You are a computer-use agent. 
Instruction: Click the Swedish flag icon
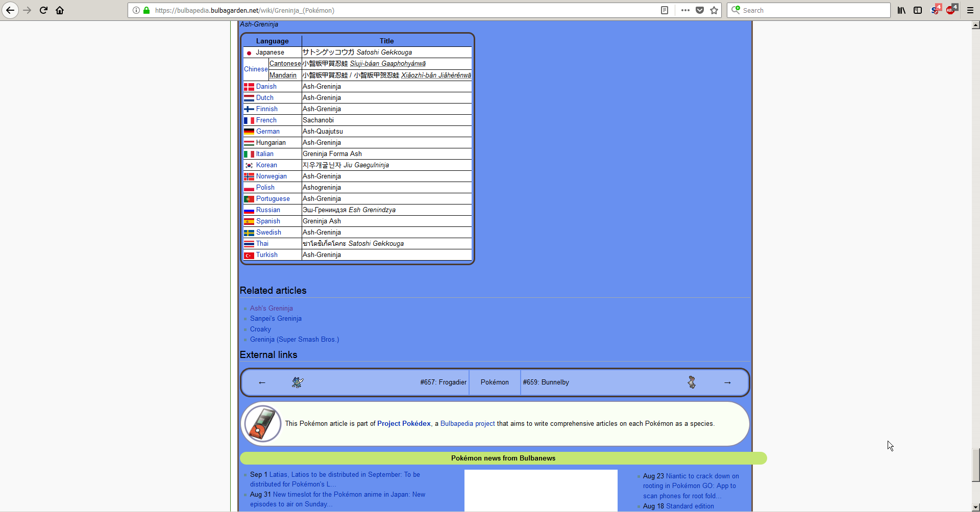pyautogui.click(x=249, y=233)
